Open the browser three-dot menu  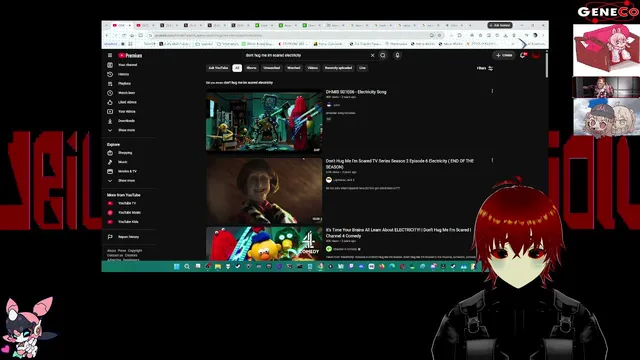pyautogui.click(x=543, y=36)
